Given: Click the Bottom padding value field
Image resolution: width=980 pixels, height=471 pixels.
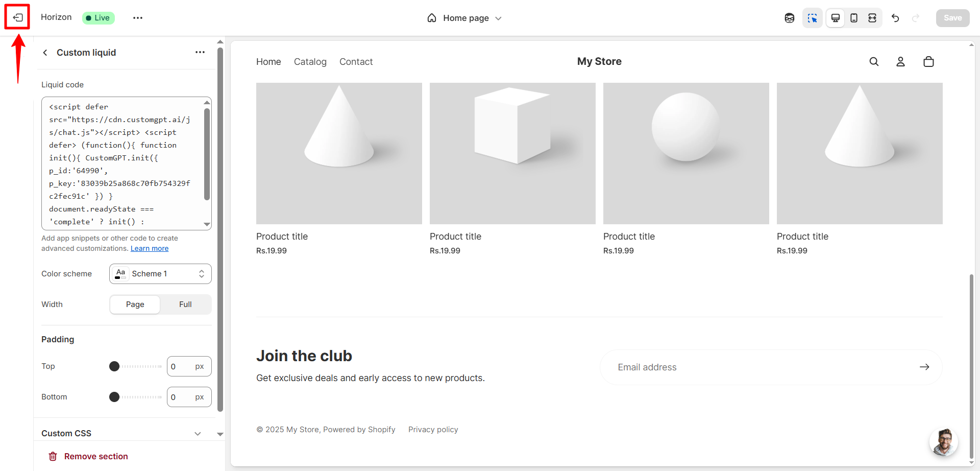Looking at the screenshot, I should point(189,397).
